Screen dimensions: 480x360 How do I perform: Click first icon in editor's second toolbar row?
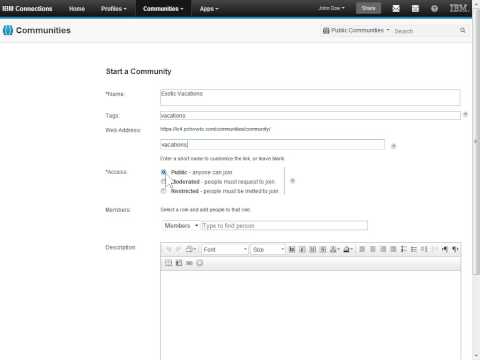tap(169, 263)
